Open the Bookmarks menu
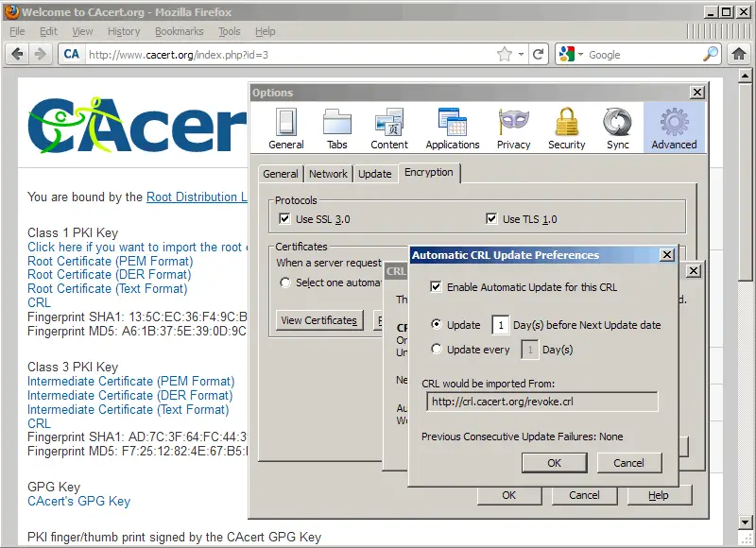This screenshot has width=756, height=548. (x=180, y=31)
